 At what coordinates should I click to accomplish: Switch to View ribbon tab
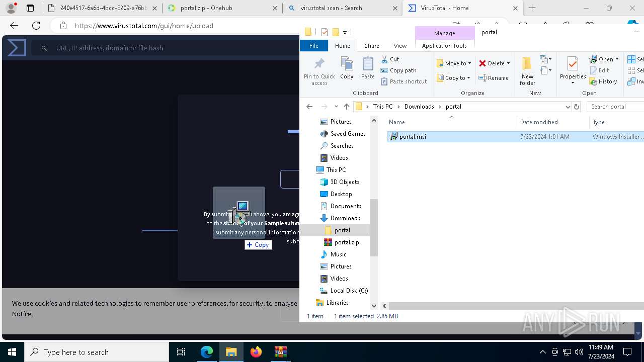point(400,46)
